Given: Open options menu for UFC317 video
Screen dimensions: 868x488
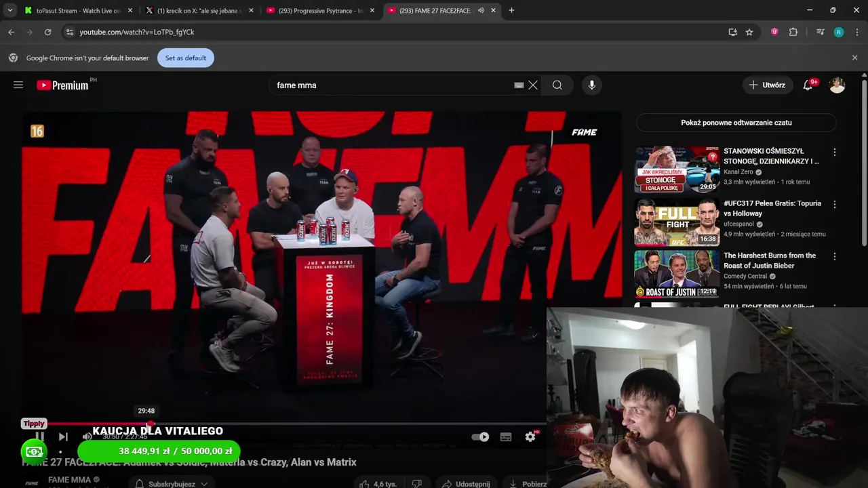Looking at the screenshot, I should point(835,205).
